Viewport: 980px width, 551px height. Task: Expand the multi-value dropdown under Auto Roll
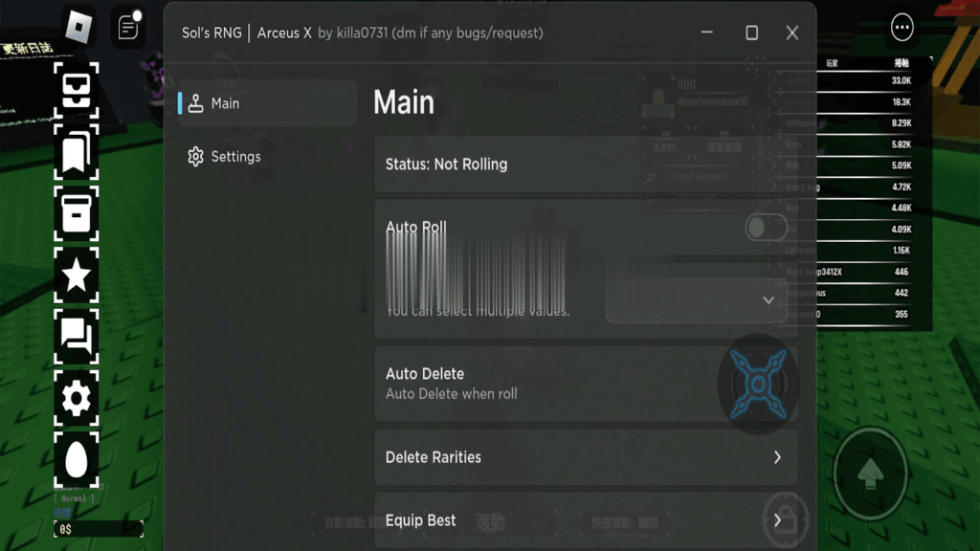768,300
